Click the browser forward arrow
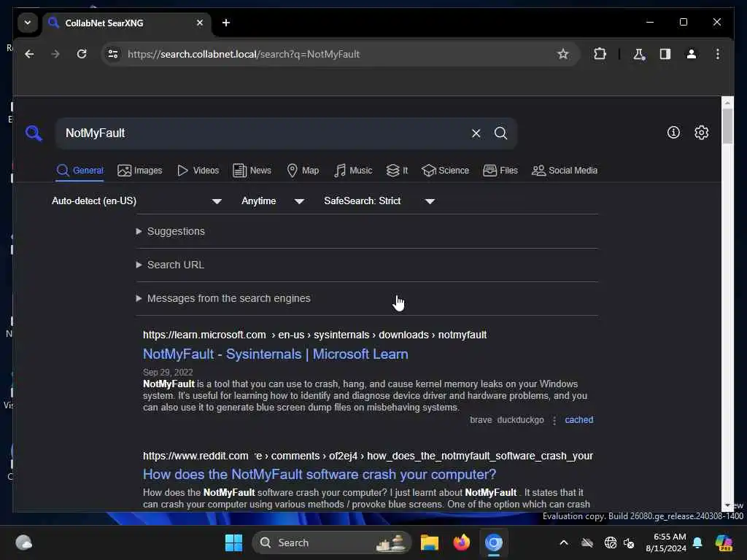 pyautogui.click(x=55, y=54)
